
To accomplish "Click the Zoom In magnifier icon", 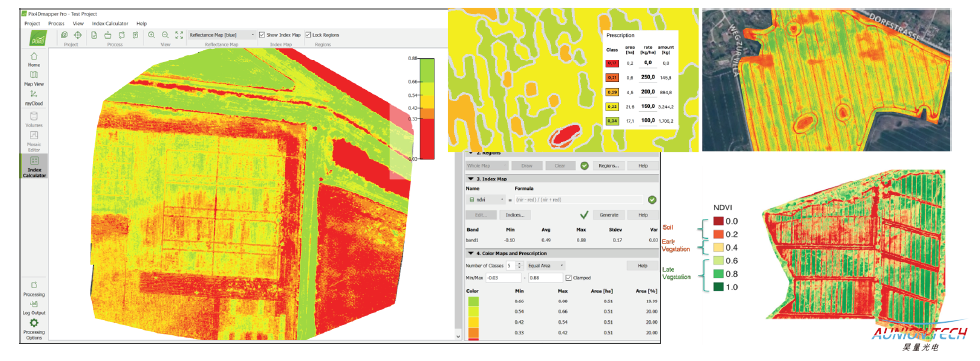I will pos(151,35).
